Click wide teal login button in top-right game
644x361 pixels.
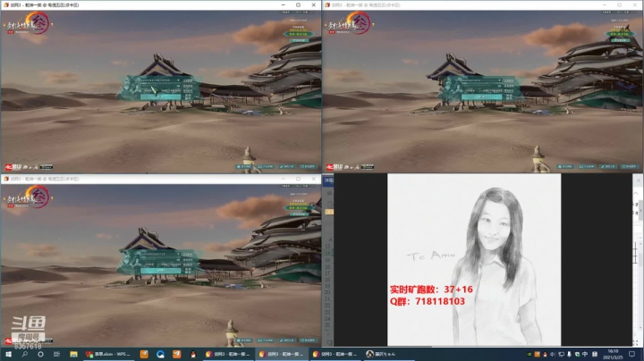(482, 97)
